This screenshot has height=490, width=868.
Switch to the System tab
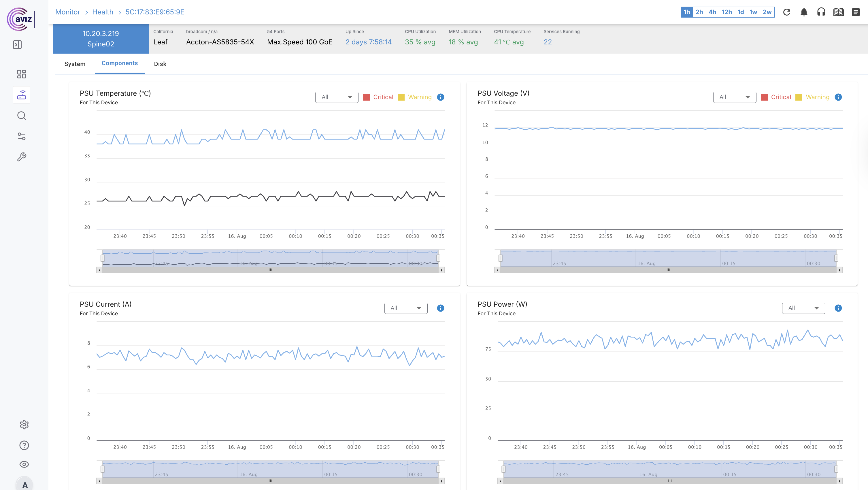point(75,64)
